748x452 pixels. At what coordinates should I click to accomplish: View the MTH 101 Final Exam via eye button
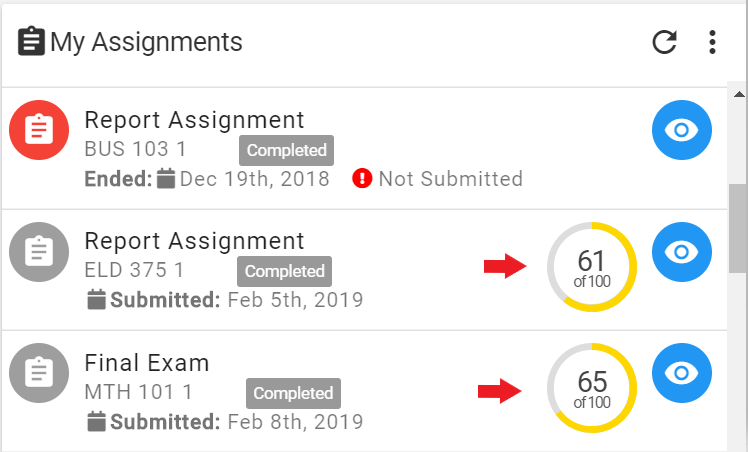coord(682,373)
